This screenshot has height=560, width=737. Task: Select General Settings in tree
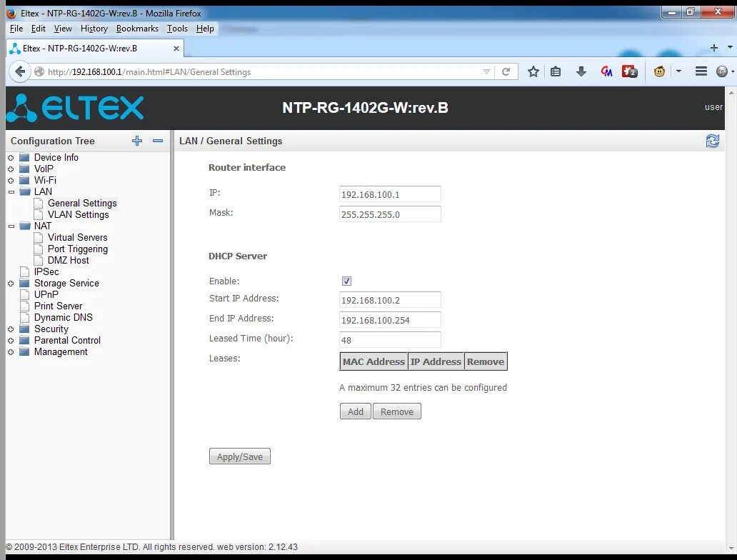click(82, 203)
